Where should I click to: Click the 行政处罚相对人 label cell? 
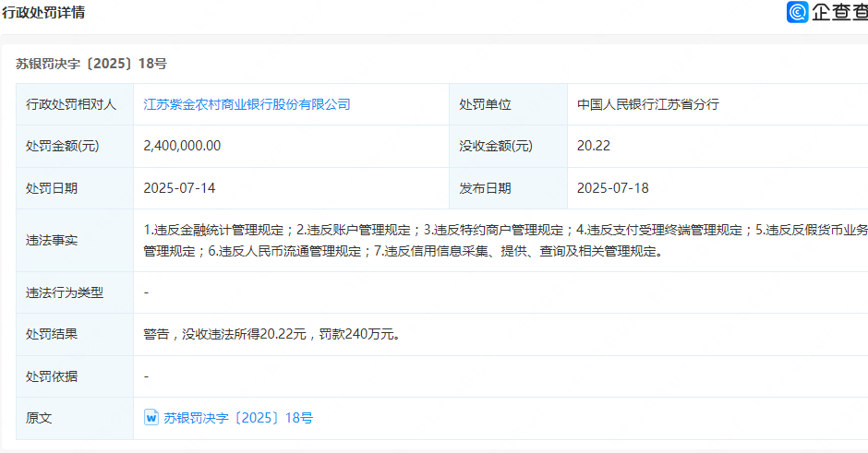point(71,104)
